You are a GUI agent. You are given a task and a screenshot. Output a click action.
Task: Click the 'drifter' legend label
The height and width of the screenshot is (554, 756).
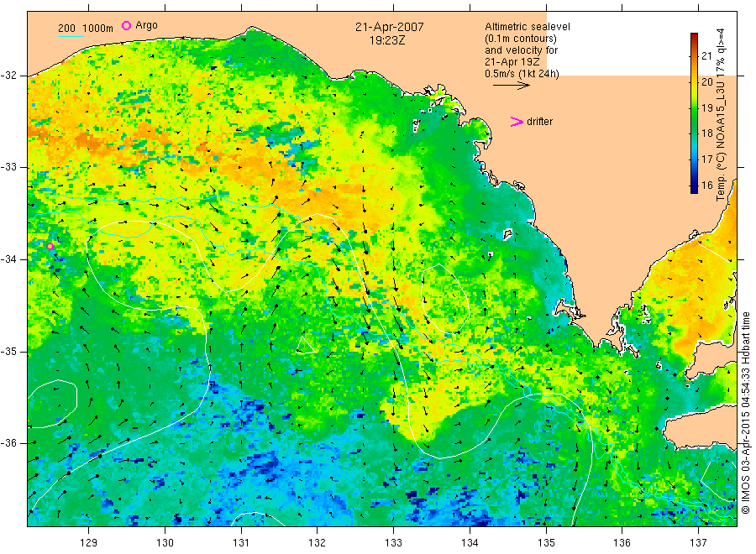[x=539, y=122]
